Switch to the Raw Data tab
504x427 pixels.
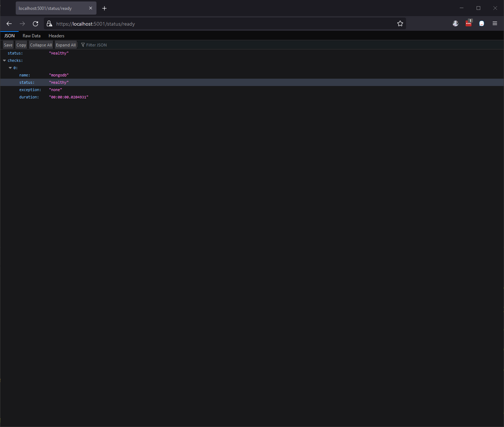[x=31, y=35]
